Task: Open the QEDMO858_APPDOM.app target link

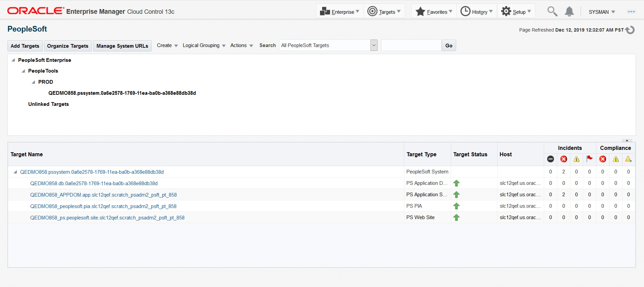Action: (104, 195)
